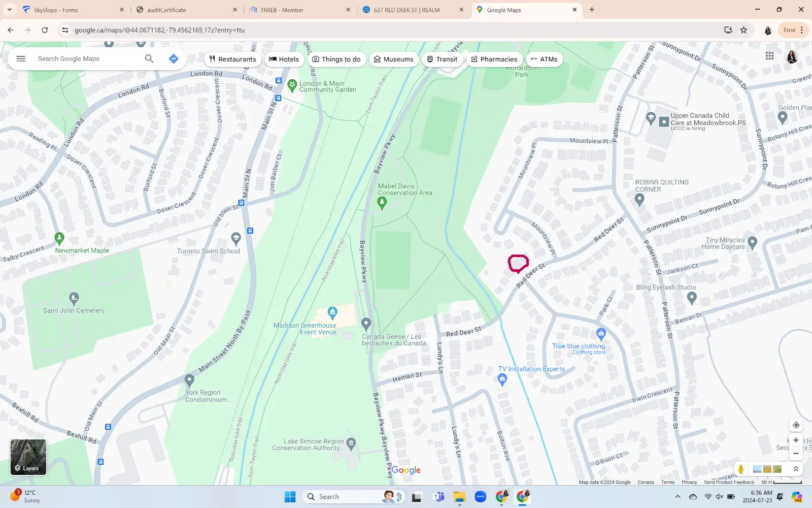Open File Explorer from taskbar
The width and height of the screenshot is (812, 508).
(459, 497)
